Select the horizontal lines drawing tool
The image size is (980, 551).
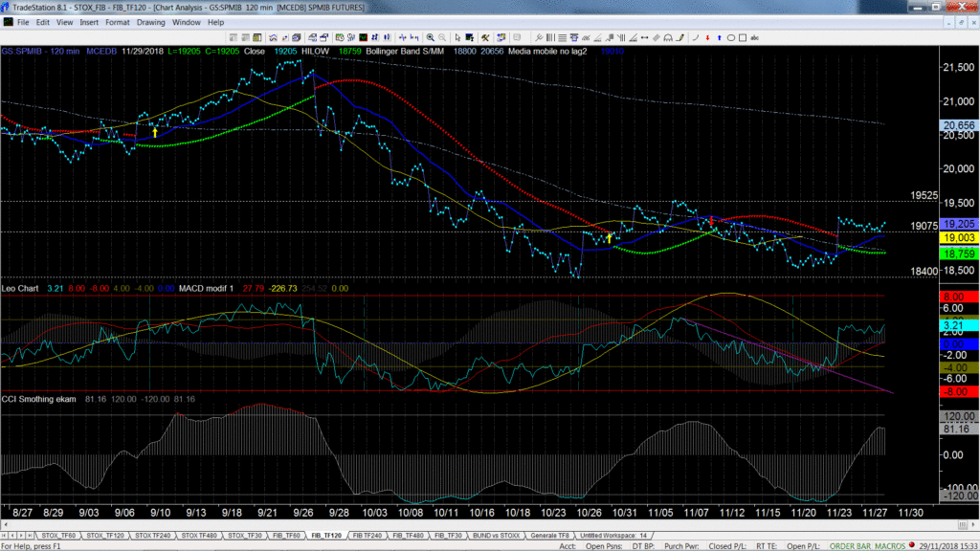(562, 37)
